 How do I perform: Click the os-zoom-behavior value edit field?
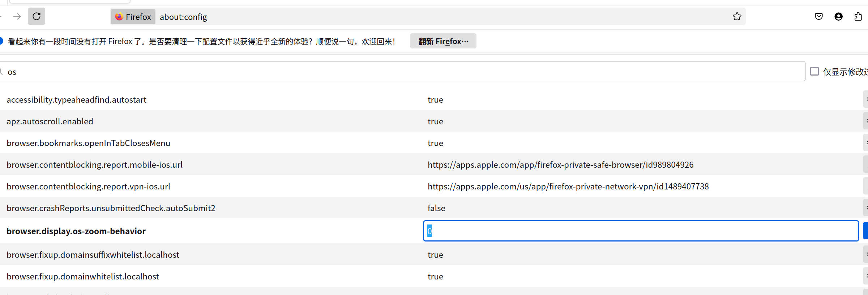click(641, 231)
